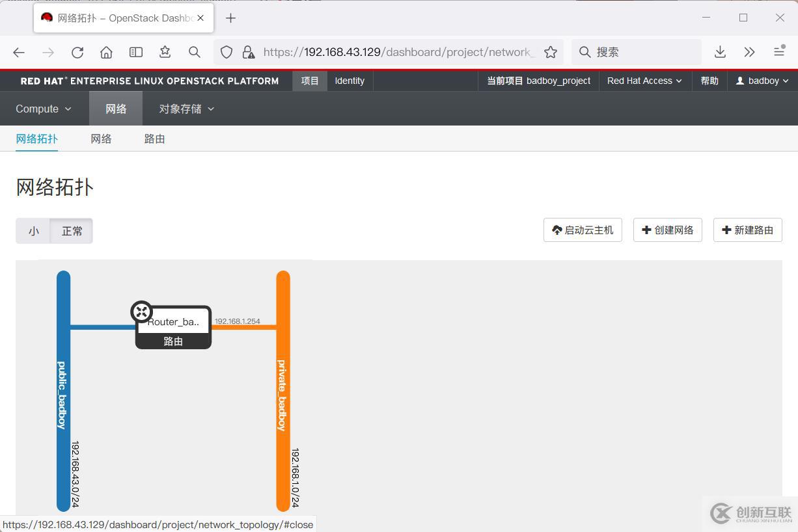The width and height of the screenshot is (798, 532).
Task: Click the magnifier search icon in toolbar
Action: pyautogui.click(x=195, y=52)
